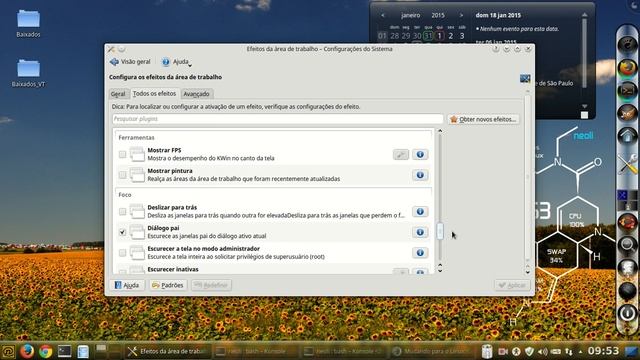
Task: Expand the Ajuda toolbar dropdown
Action: [x=177, y=62]
